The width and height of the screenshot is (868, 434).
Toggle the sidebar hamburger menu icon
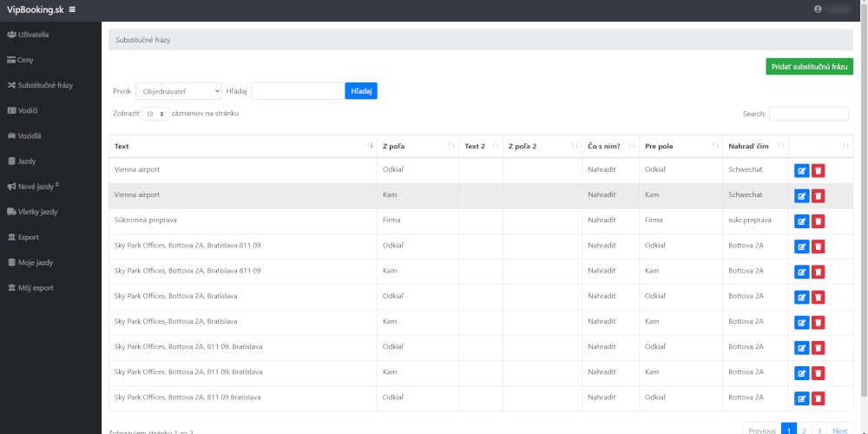(72, 10)
